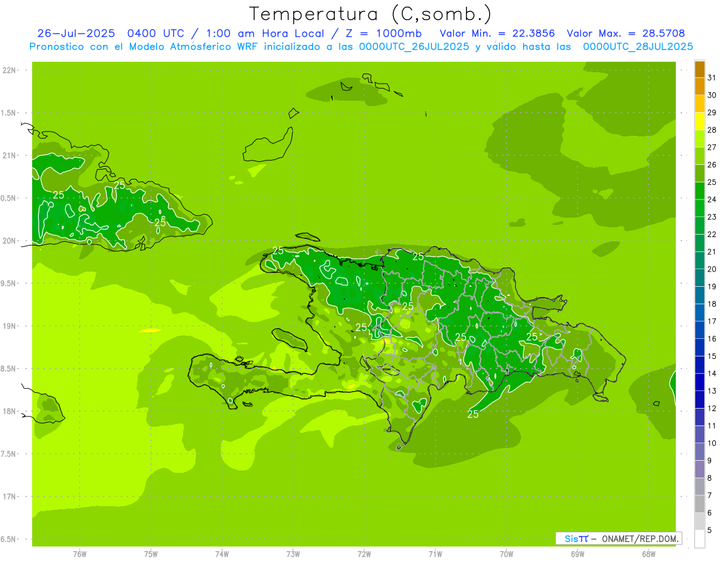Image resolution: width=728 pixels, height=562 pixels.
Task: Click the "71W" longitude axis label
Action: tap(435, 554)
